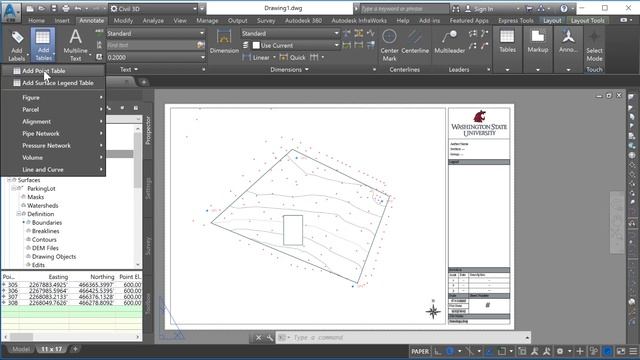Choose Add Point Table menu entry

(53, 71)
